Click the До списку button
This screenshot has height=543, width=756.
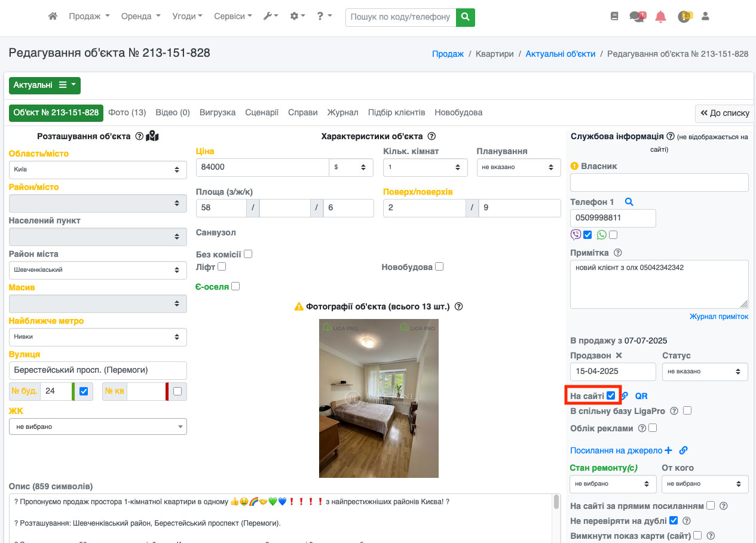pos(724,113)
